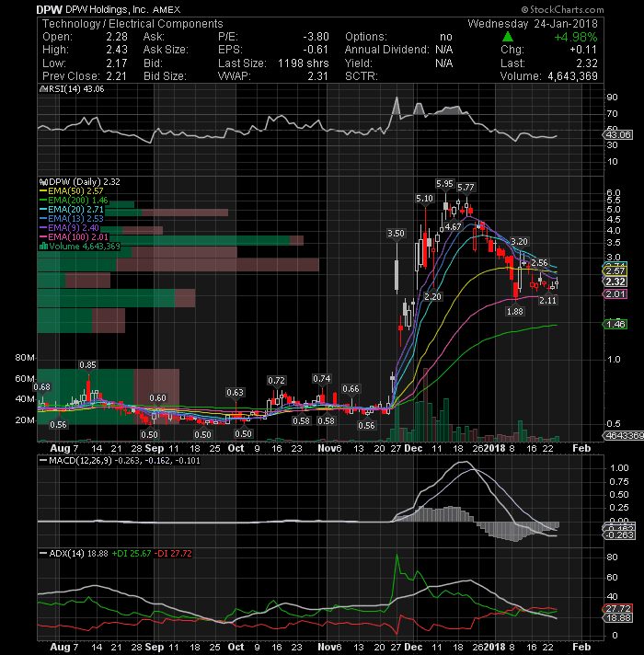The image size is (644, 655).
Task: Click the EMA(13) 2.53 legend entry
Action: click(75, 219)
